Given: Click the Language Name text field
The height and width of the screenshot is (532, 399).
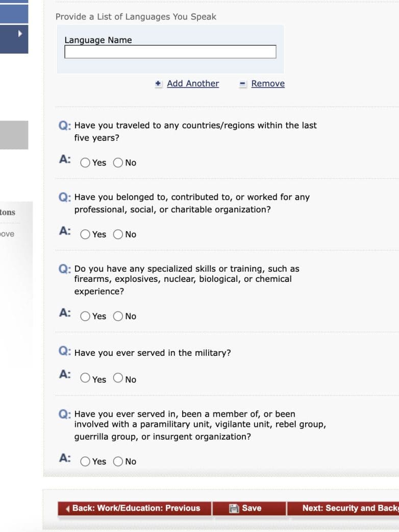Looking at the screenshot, I should click(170, 52).
